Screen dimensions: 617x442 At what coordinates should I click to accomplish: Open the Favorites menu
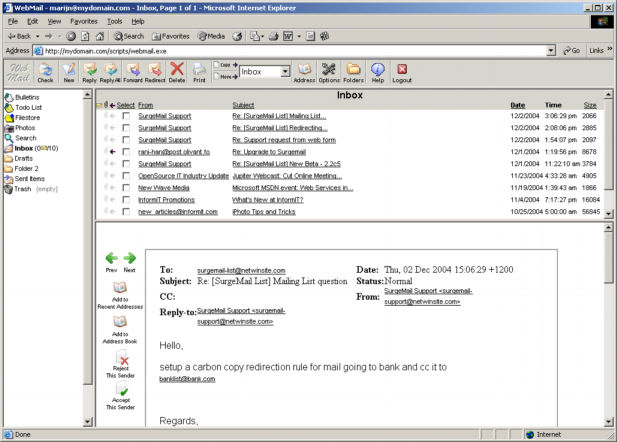pyautogui.click(x=82, y=20)
